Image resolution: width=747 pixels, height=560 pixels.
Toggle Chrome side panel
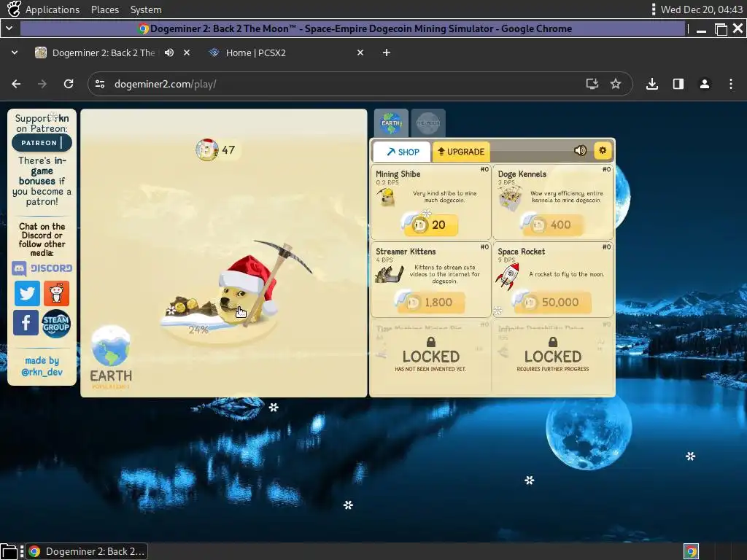678,84
